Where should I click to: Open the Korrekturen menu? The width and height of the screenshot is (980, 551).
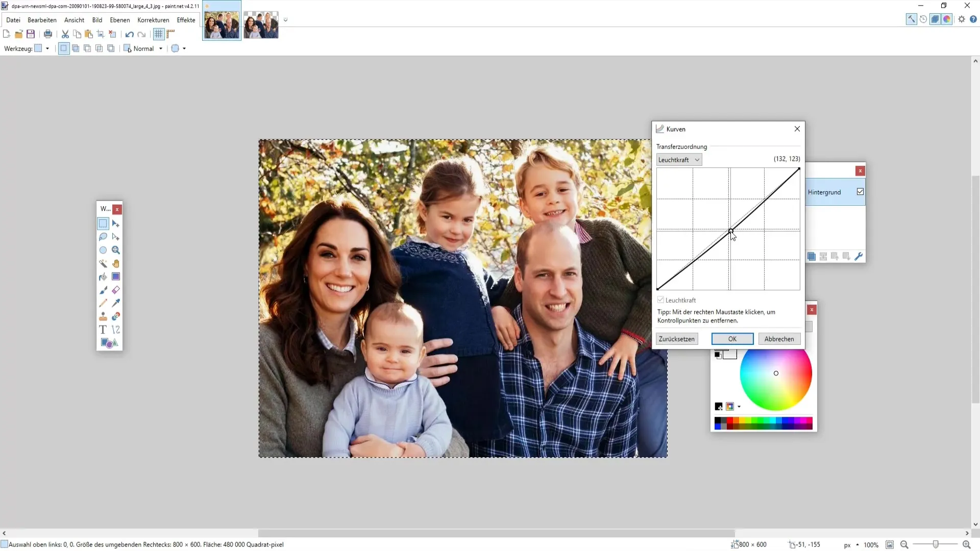[153, 19]
